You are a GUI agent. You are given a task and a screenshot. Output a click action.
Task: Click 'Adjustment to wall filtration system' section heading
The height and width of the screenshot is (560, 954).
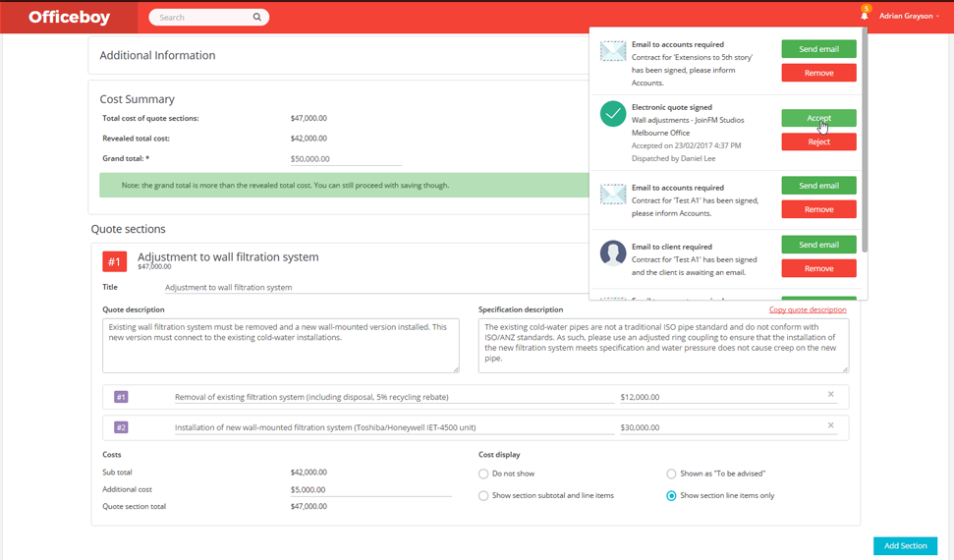[228, 256]
